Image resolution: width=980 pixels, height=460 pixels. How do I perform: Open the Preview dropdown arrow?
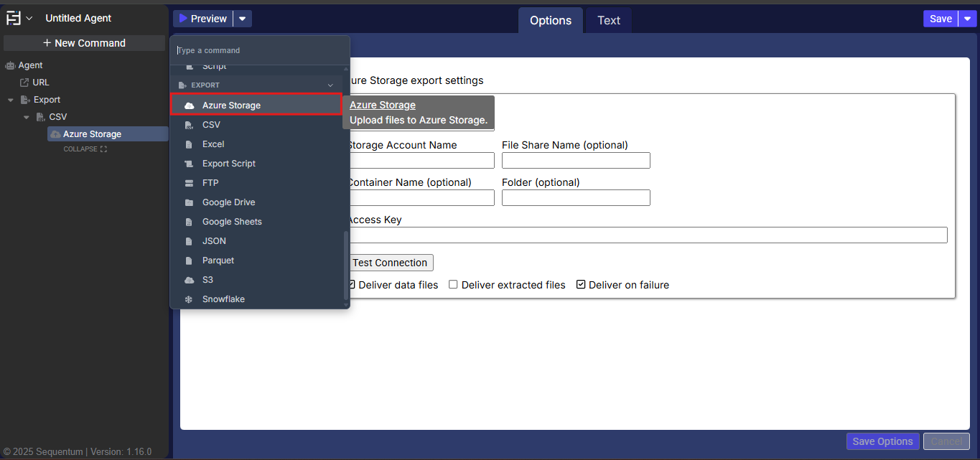click(x=243, y=19)
